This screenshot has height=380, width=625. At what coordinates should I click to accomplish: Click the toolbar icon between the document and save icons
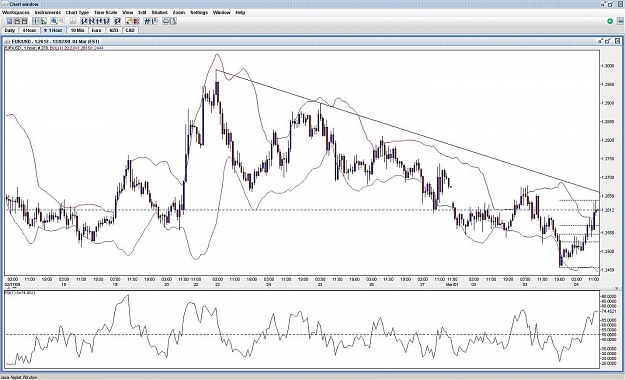(17, 21)
